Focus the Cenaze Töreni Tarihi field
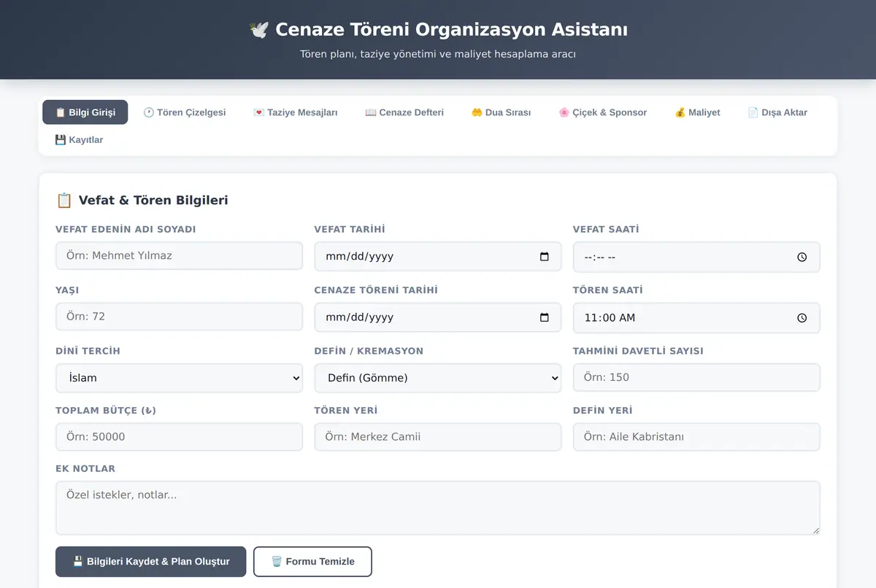 coord(438,317)
